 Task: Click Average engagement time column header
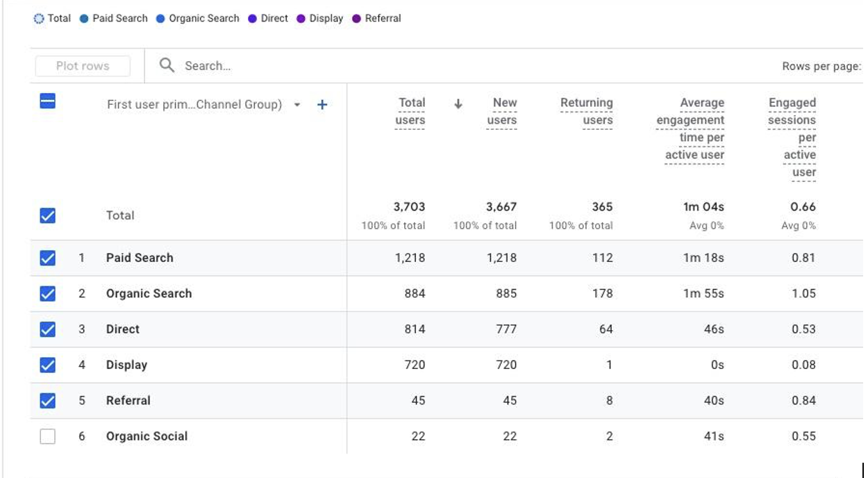(x=693, y=129)
